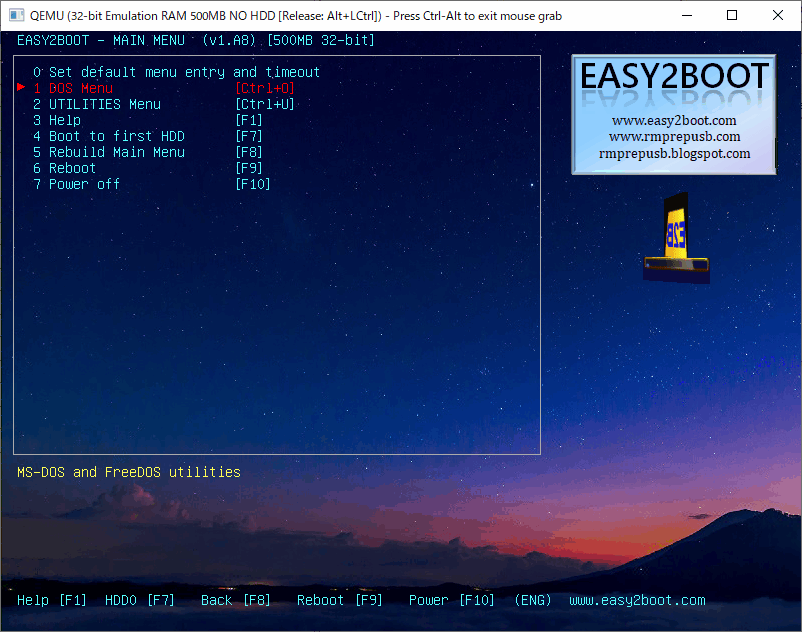Click 'Reboot [F9]' in the bottom bar
The width and height of the screenshot is (802, 632).
tap(340, 600)
